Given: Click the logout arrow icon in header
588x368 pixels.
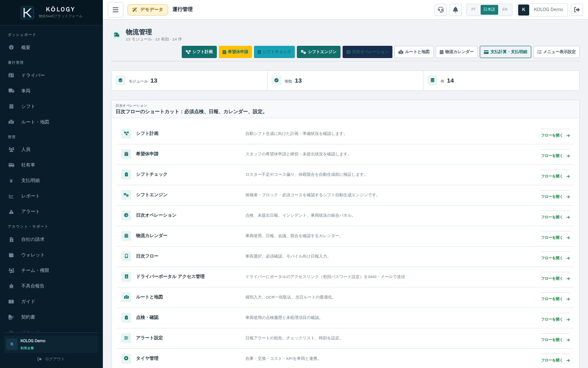Looking at the screenshot, I should click(x=577, y=10).
